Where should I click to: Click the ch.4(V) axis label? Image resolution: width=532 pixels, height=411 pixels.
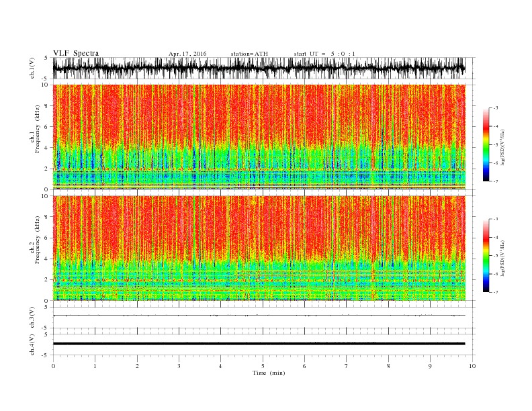point(32,345)
